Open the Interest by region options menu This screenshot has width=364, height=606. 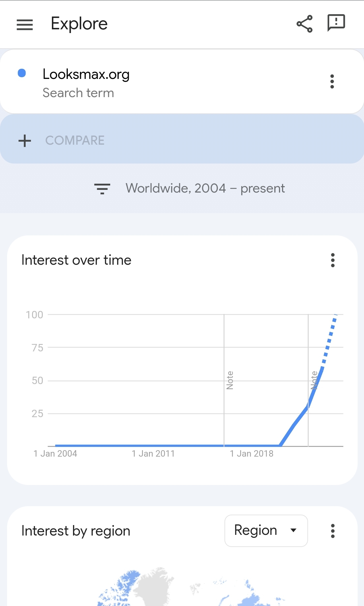333,531
